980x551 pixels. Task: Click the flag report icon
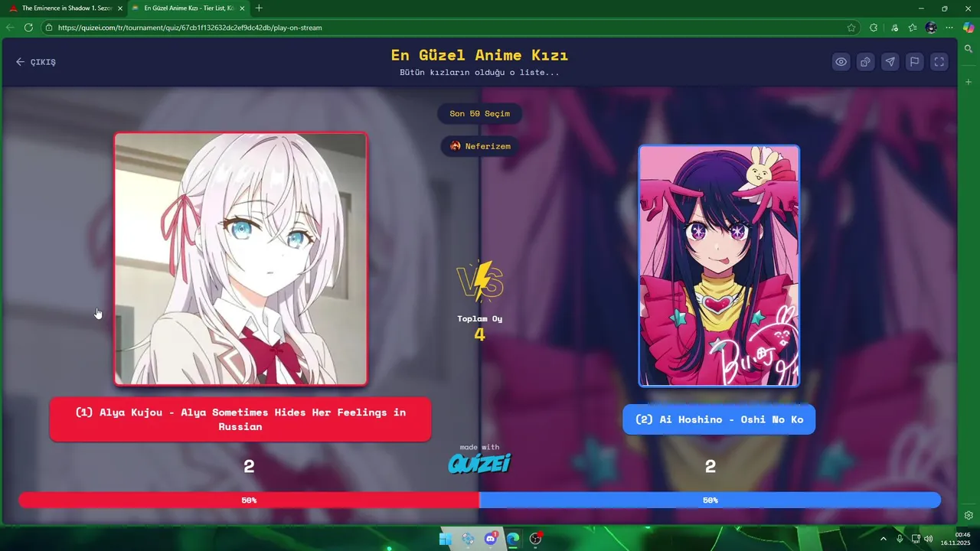point(914,62)
